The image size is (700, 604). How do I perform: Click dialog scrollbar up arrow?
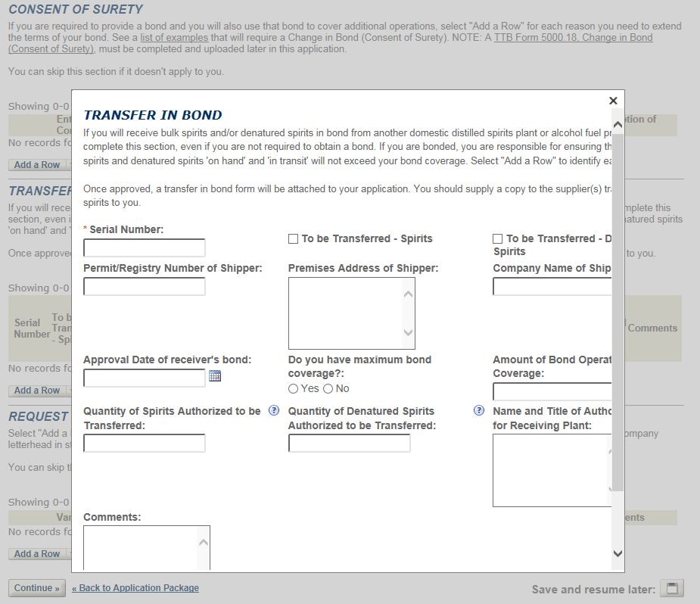click(x=618, y=125)
